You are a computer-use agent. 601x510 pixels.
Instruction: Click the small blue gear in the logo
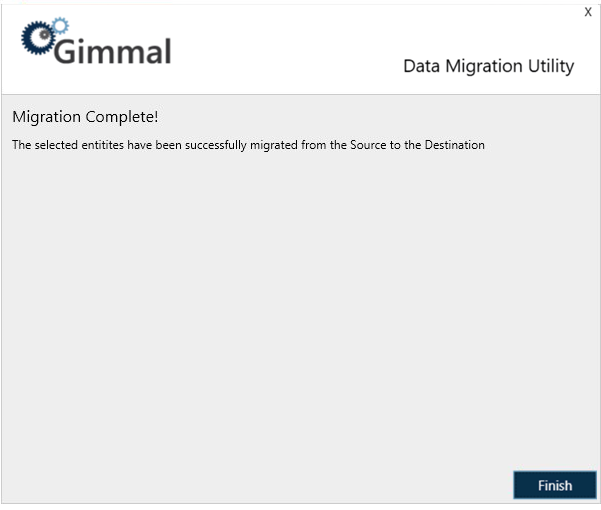pyautogui.click(x=60, y=23)
